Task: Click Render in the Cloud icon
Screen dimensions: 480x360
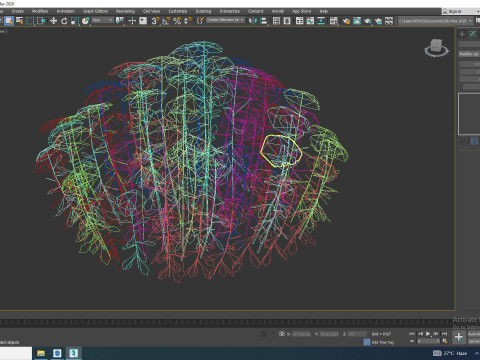Action: (x=378, y=21)
